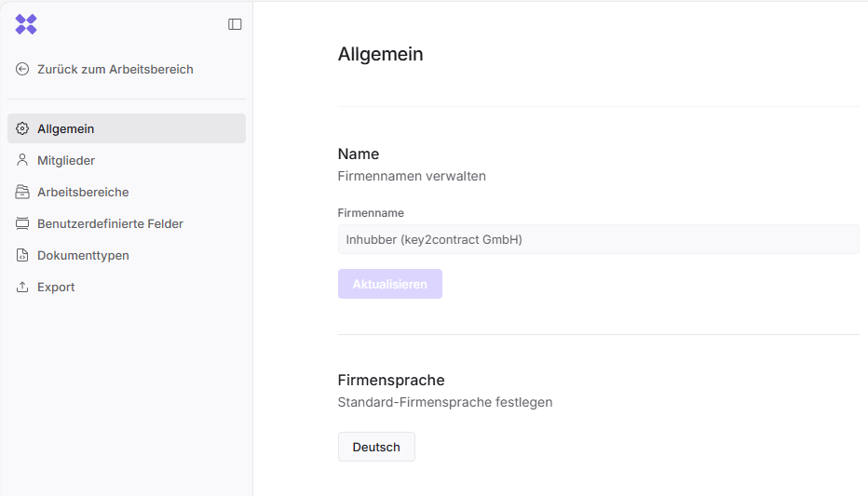Open the Deutsch language dropdown
This screenshot has height=496, width=868.
(x=376, y=447)
